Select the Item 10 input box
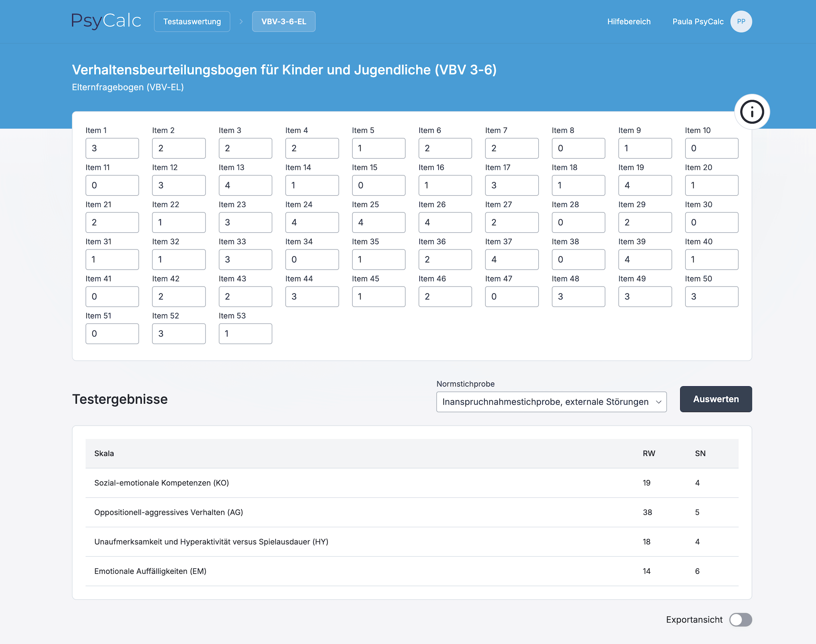This screenshot has height=644, width=816. 712,148
